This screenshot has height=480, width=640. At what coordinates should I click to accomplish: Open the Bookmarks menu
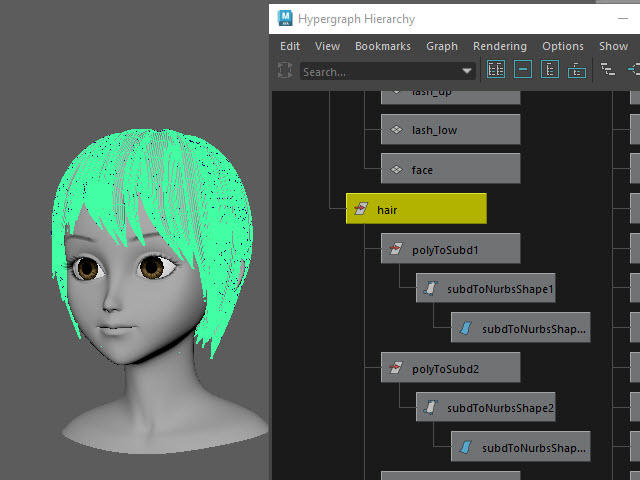382,46
